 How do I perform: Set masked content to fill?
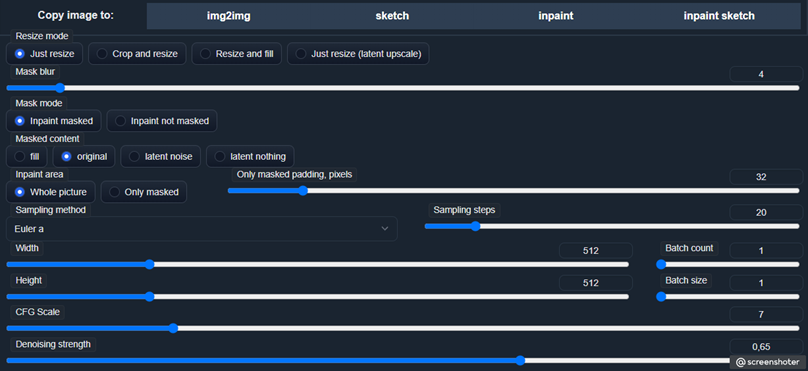pyautogui.click(x=26, y=157)
